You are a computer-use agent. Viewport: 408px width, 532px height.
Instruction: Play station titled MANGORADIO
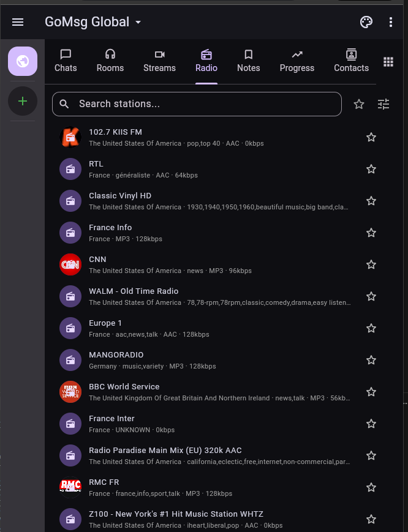[x=116, y=355]
